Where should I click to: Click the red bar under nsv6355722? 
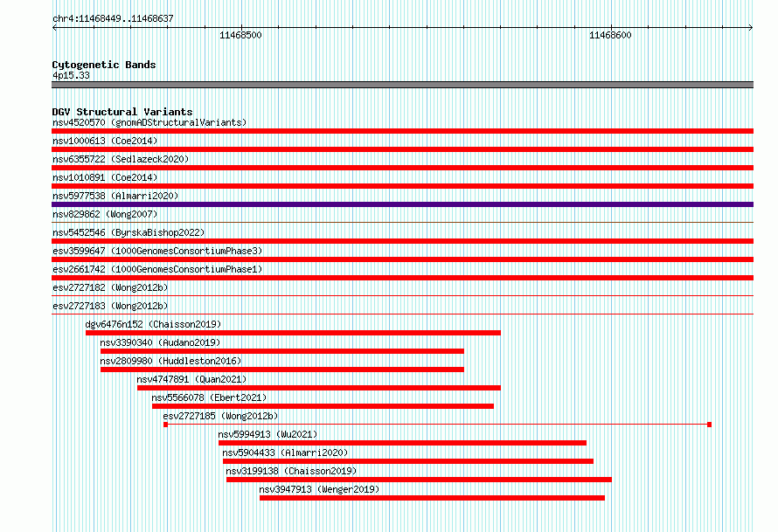click(x=402, y=168)
